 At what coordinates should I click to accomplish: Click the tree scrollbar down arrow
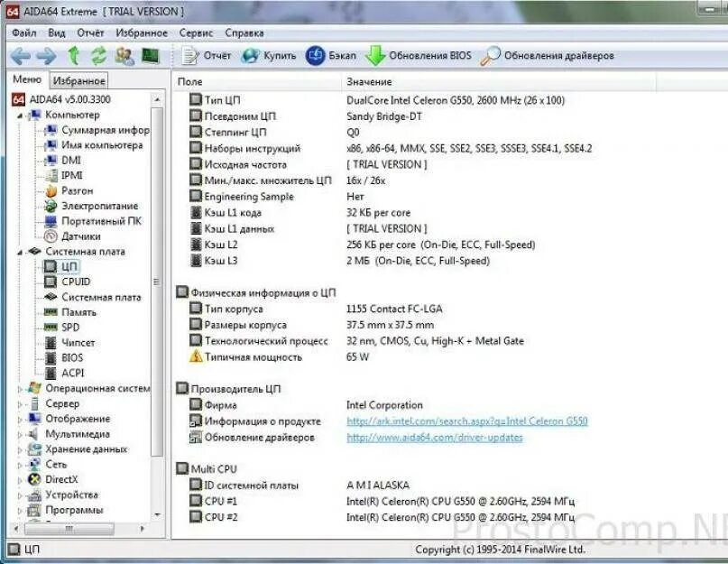(x=157, y=513)
